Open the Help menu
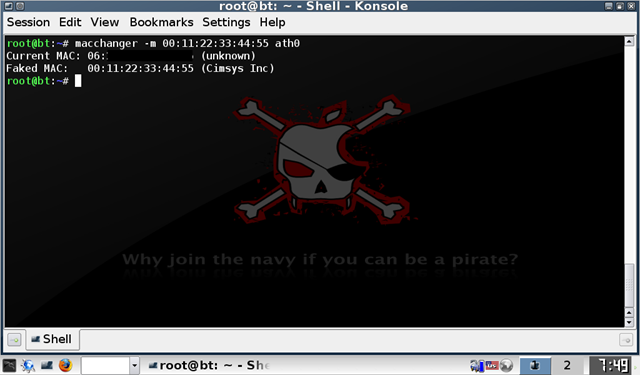 [272, 22]
